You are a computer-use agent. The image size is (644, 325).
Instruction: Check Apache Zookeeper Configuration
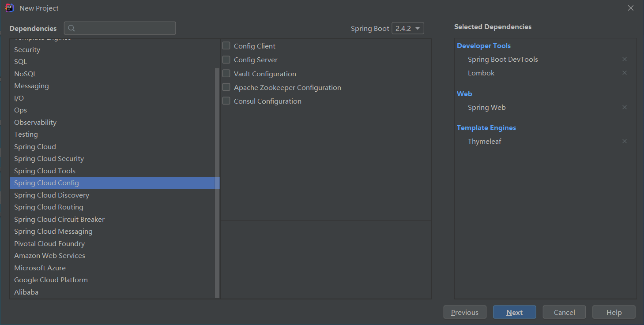pyautogui.click(x=226, y=87)
